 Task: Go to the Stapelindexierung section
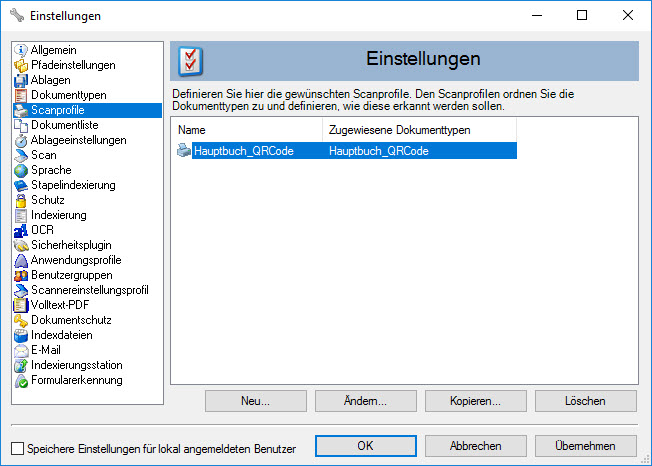click(x=72, y=185)
